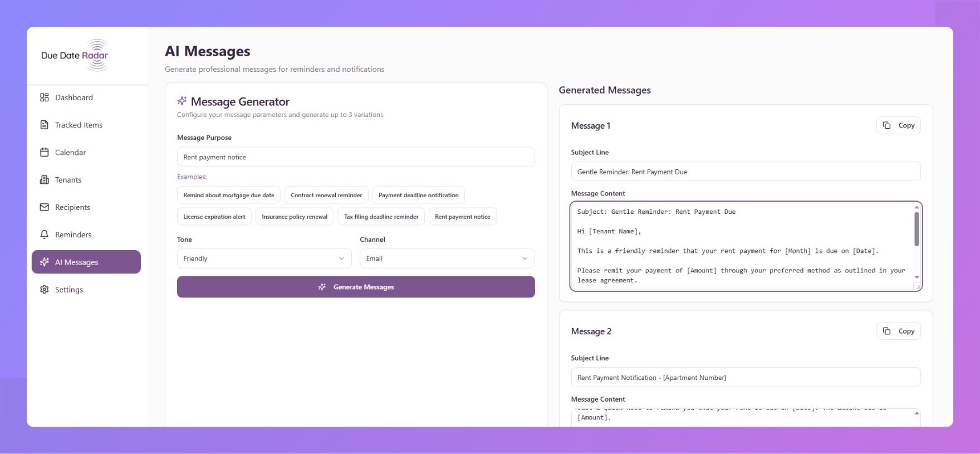Navigate to Tenants
The height and width of the screenshot is (454, 980).
tap(86, 179)
